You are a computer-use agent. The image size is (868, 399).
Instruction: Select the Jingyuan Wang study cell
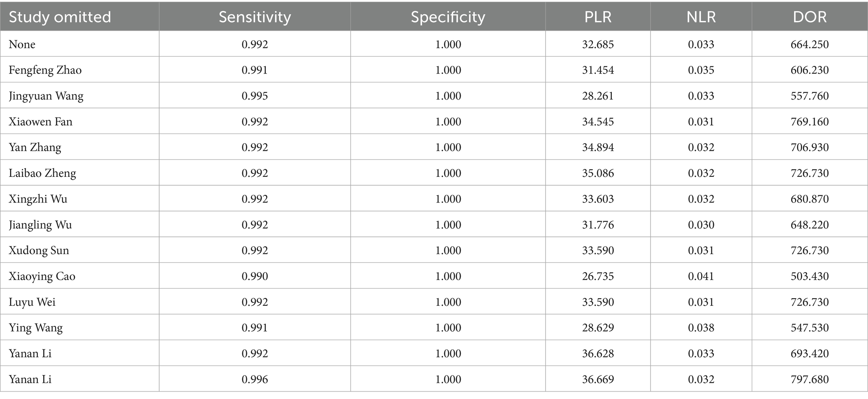46,96
